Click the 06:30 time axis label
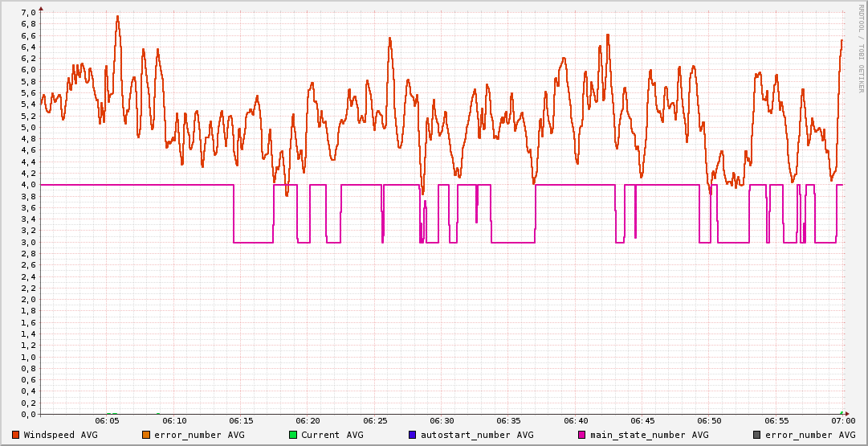Viewport: 868px width, 446px height. click(442, 421)
